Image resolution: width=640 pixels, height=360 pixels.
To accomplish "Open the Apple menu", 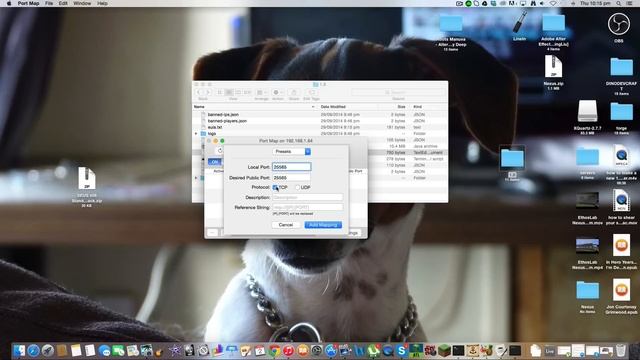I will 9,3.
